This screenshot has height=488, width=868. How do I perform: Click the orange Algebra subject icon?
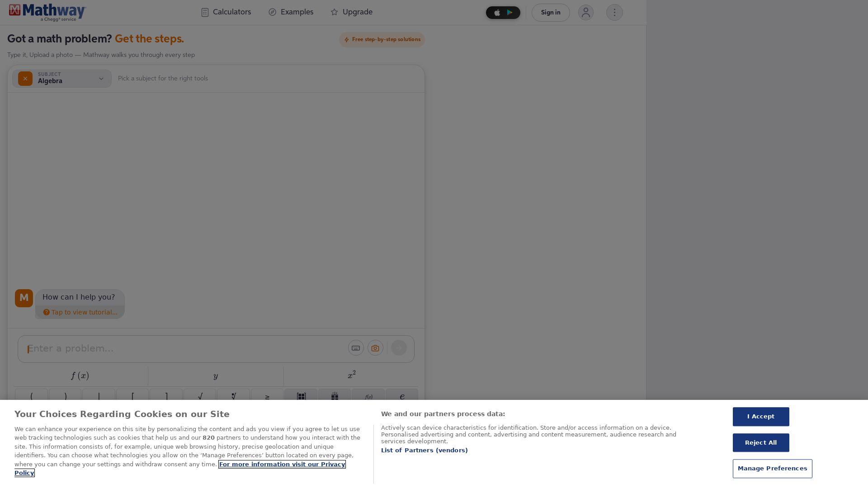(25, 79)
